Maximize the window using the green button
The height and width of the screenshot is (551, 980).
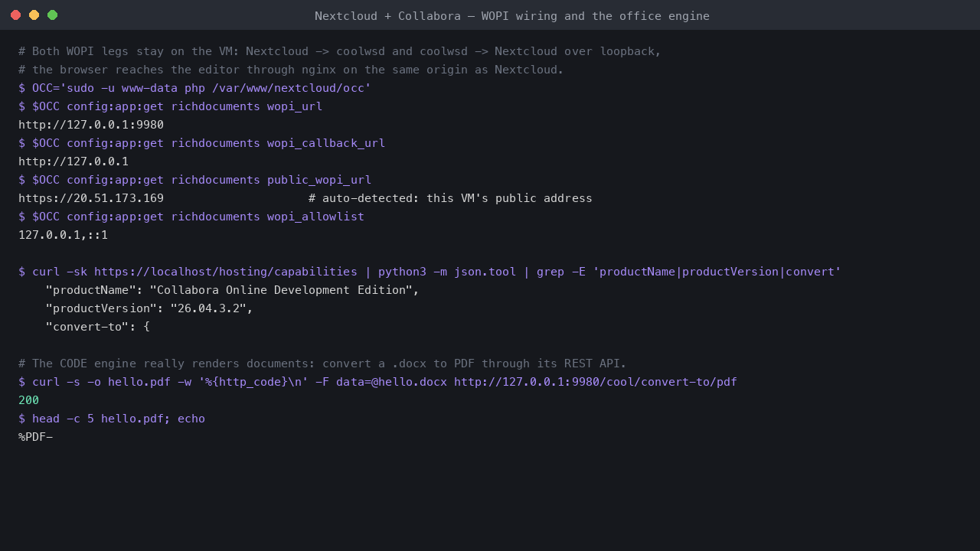coord(52,15)
